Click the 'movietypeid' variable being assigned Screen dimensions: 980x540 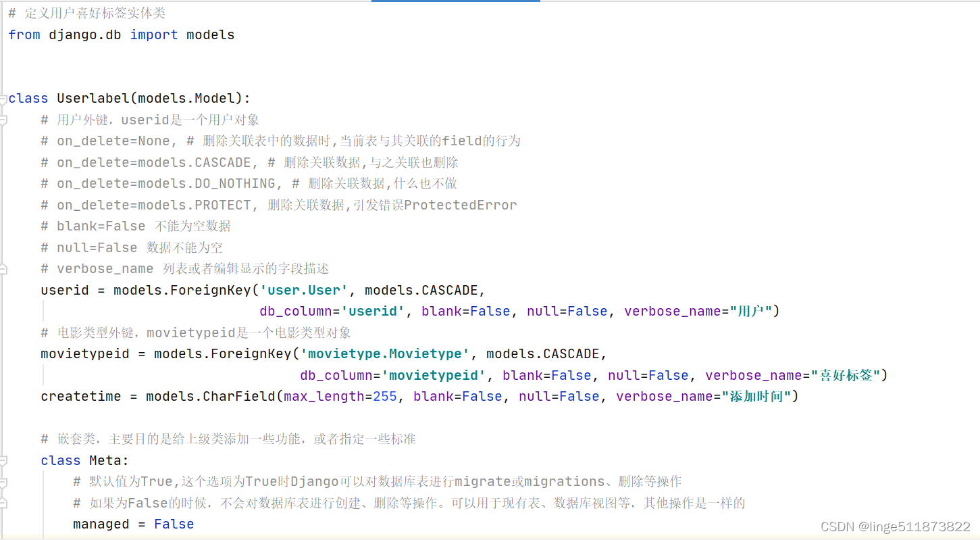85,354
